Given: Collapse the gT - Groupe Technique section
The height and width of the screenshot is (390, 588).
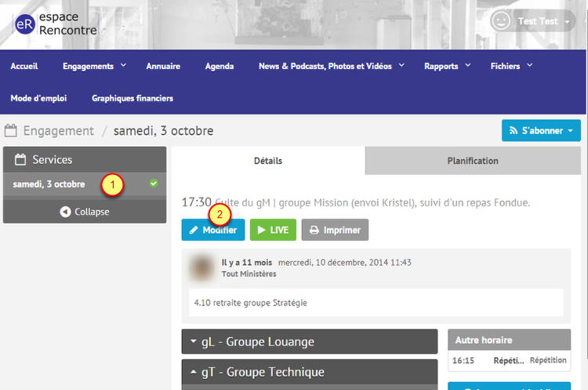Looking at the screenshot, I should pyautogui.click(x=310, y=372).
